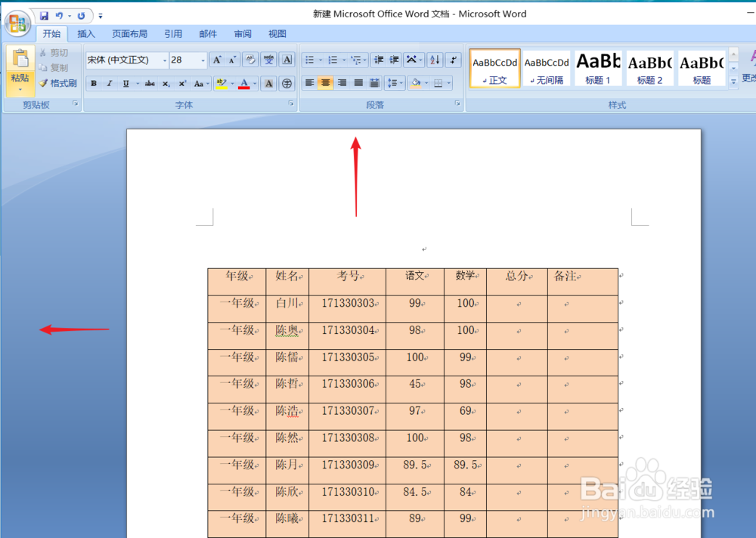Switch to the 页面布局 tab
The height and width of the screenshot is (538, 756).
click(x=130, y=34)
